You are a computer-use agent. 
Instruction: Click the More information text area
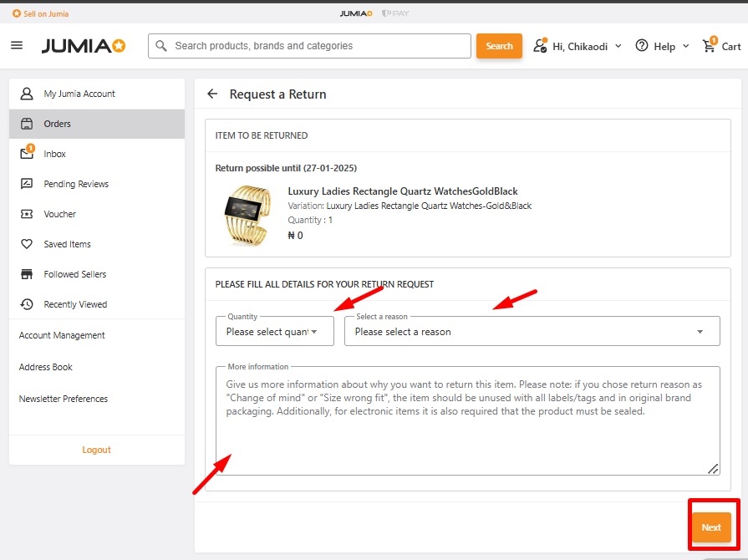tap(468, 426)
